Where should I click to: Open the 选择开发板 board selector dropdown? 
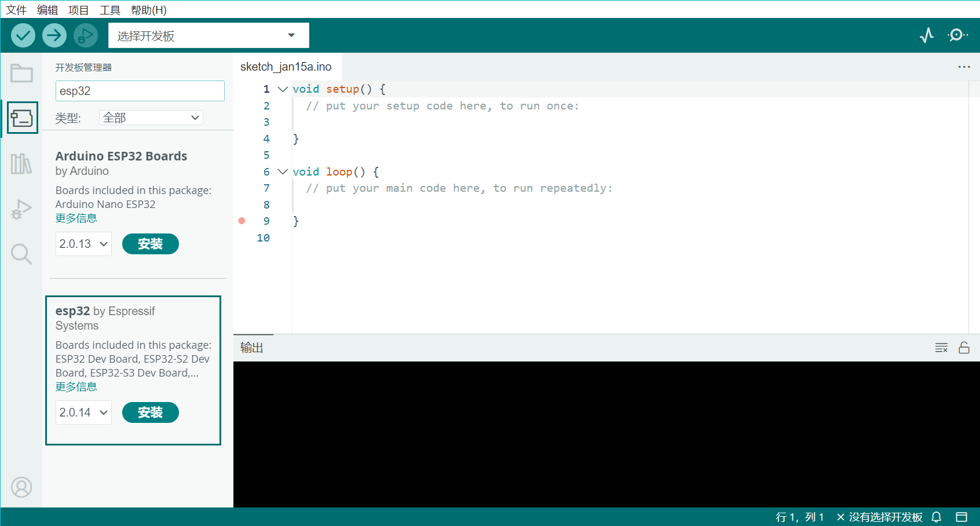point(209,35)
